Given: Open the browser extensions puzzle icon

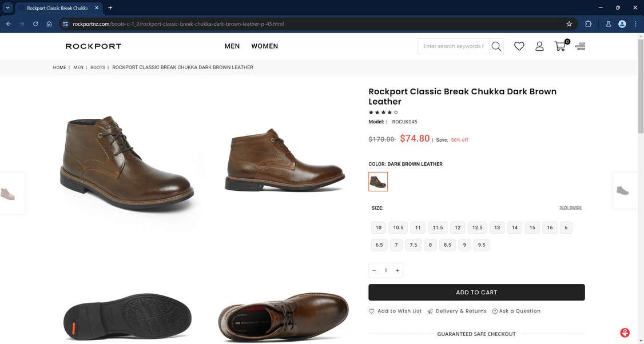Looking at the screenshot, I should tap(589, 24).
